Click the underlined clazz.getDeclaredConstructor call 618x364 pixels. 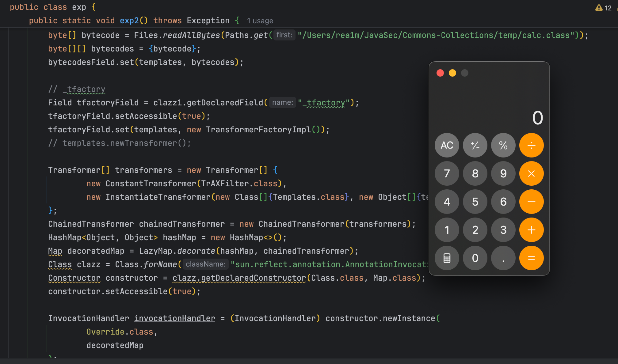click(239, 278)
